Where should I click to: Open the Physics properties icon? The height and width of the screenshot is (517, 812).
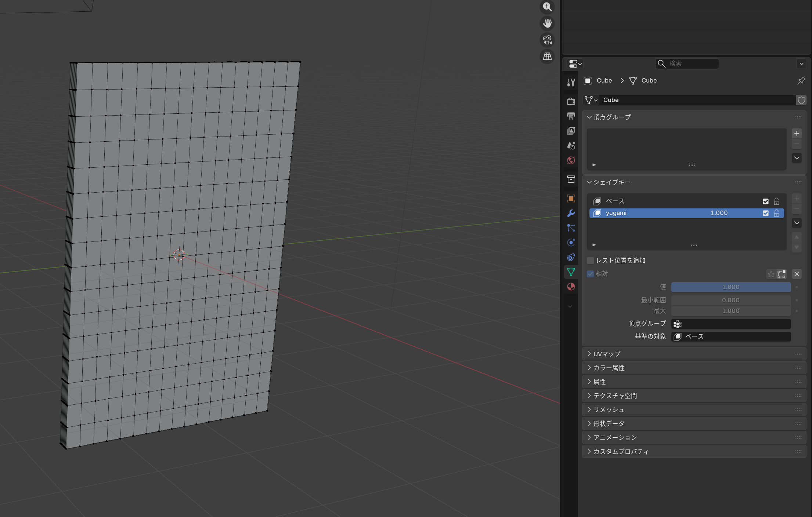(571, 243)
